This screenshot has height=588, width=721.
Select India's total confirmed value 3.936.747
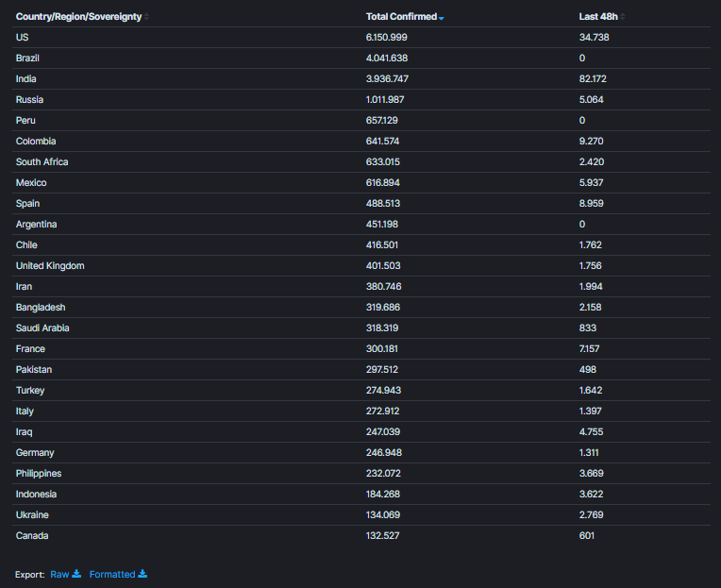pos(387,79)
